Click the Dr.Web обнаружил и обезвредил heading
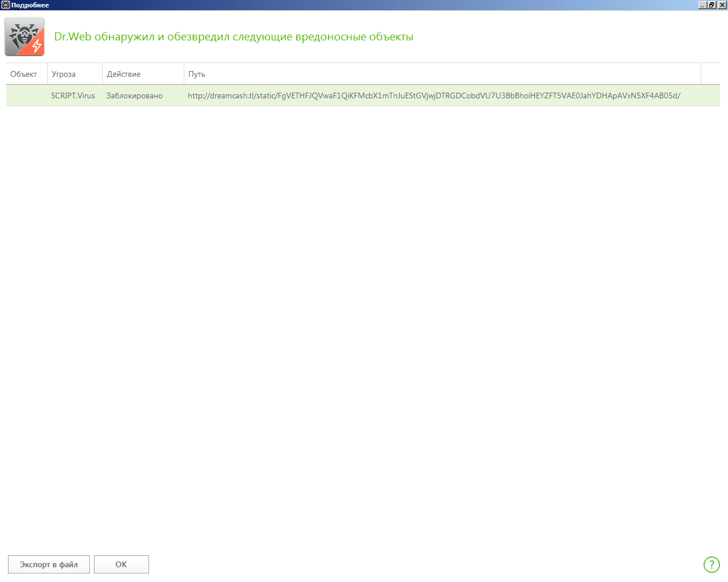Viewport: 728px width, 582px height. tap(234, 37)
